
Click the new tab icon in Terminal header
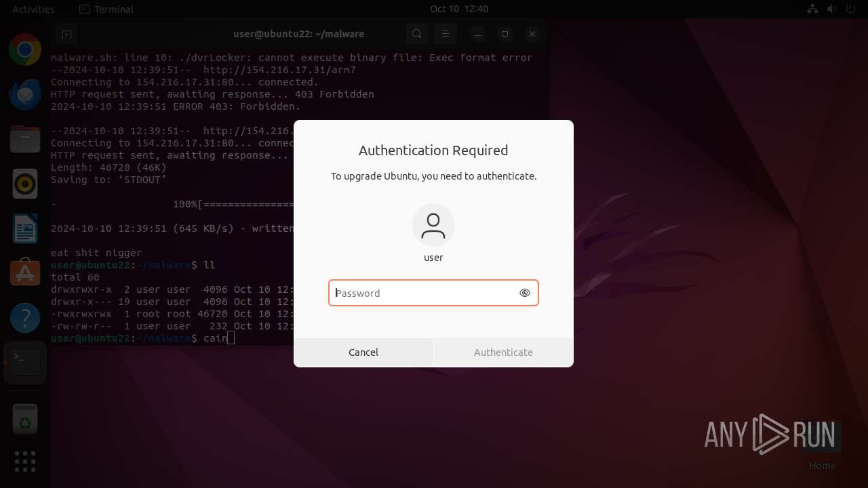66,34
